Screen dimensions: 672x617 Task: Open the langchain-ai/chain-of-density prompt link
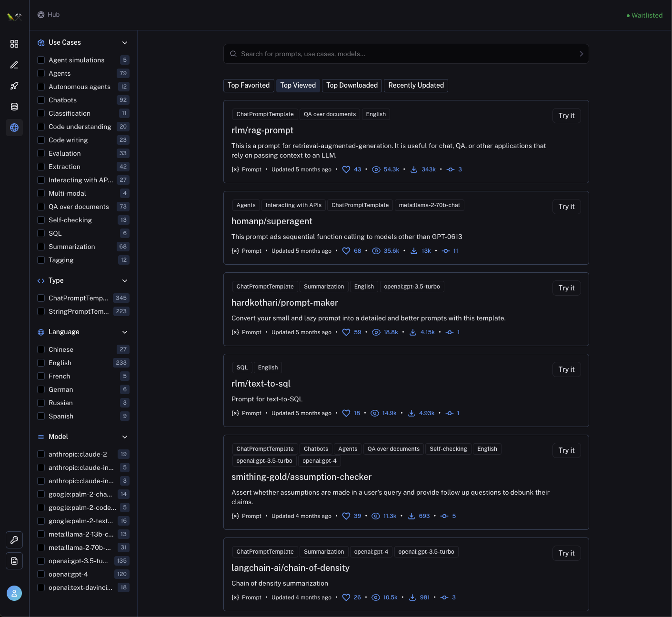pos(290,567)
